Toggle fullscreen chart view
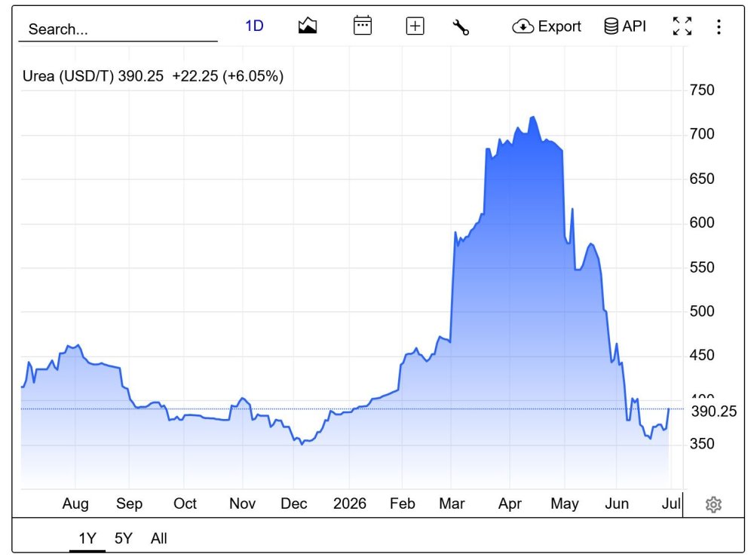This screenshot has width=754, height=560. click(682, 26)
